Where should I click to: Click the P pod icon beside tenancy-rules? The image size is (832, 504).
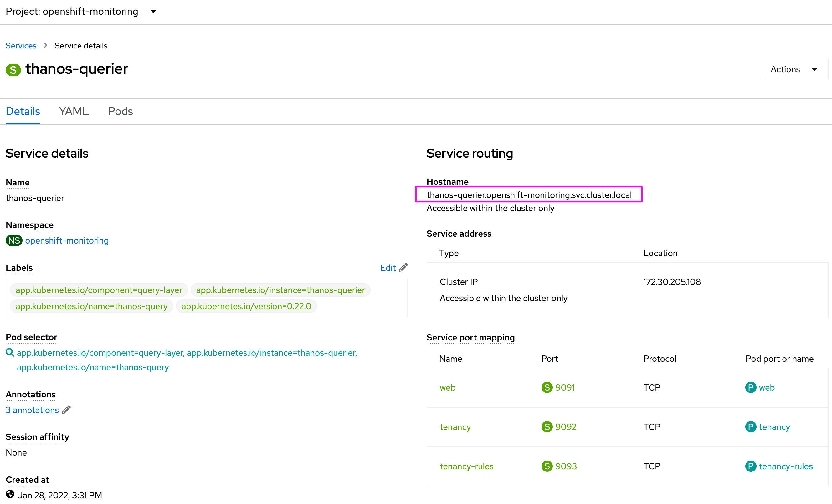coord(750,466)
